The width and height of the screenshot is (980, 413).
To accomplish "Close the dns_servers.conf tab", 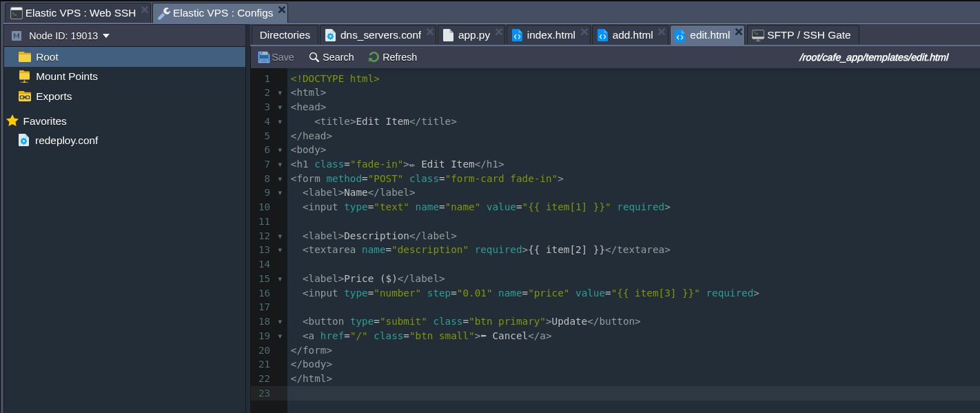I will (x=430, y=32).
